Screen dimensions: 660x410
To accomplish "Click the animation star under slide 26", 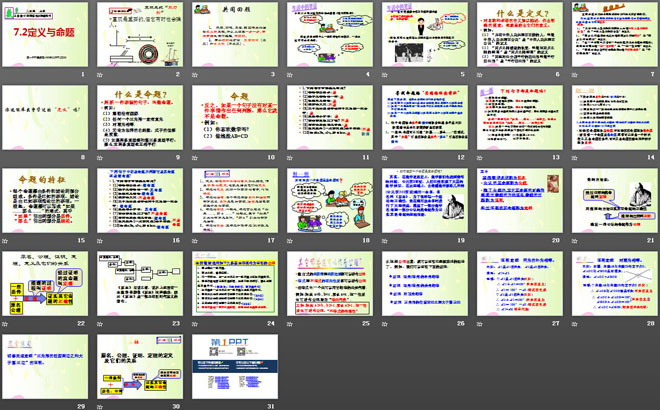I will 385,324.
